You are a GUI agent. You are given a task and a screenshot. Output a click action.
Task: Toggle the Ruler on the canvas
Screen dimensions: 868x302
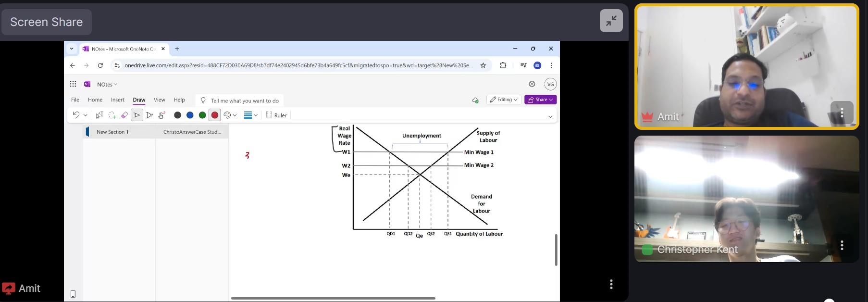coord(276,115)
